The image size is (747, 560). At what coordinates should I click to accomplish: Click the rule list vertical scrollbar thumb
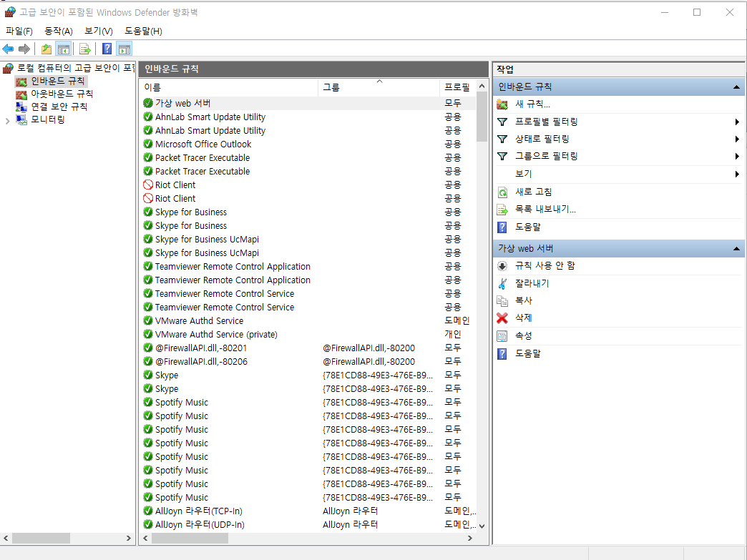[482, 117]
